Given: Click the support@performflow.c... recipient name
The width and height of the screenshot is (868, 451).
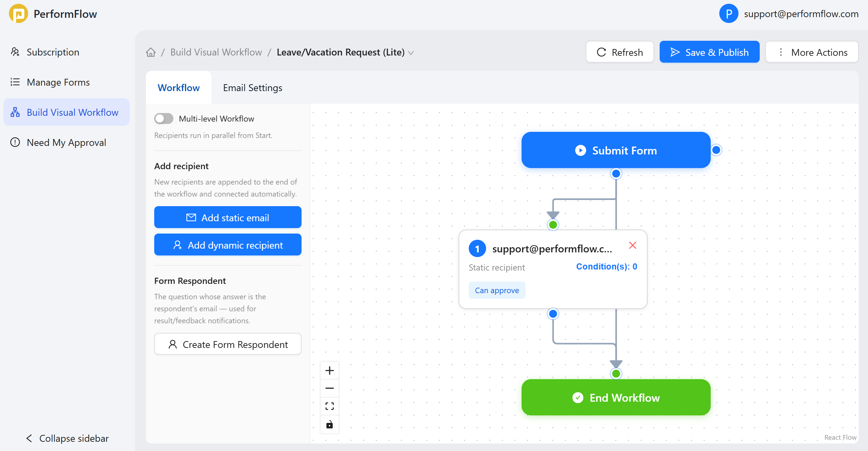Looking at the screenshot, I should click(x=552, y=249).
